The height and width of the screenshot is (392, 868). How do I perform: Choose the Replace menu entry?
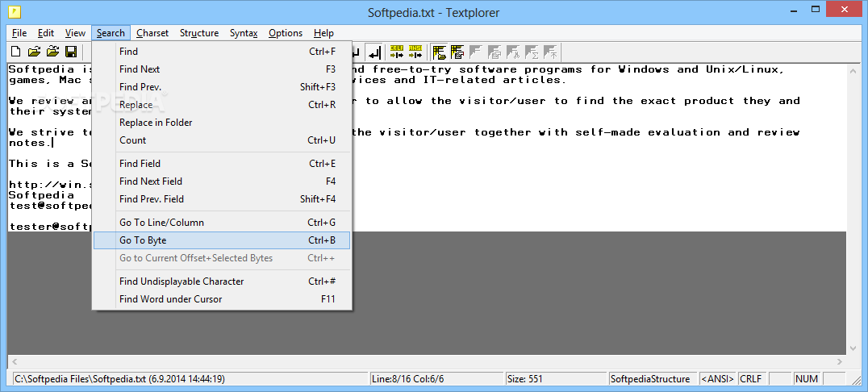(222, 105)
